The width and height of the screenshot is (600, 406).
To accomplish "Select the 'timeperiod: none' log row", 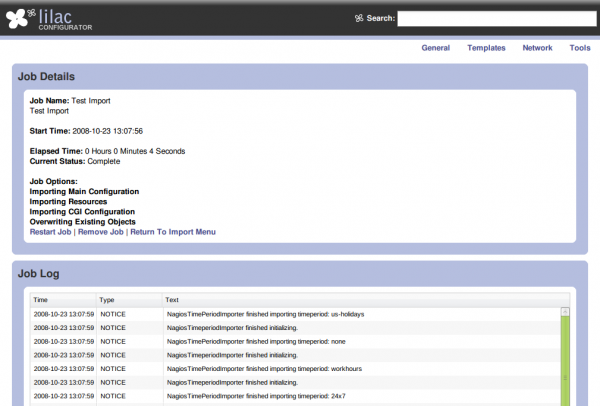I will tap(300, 341).
